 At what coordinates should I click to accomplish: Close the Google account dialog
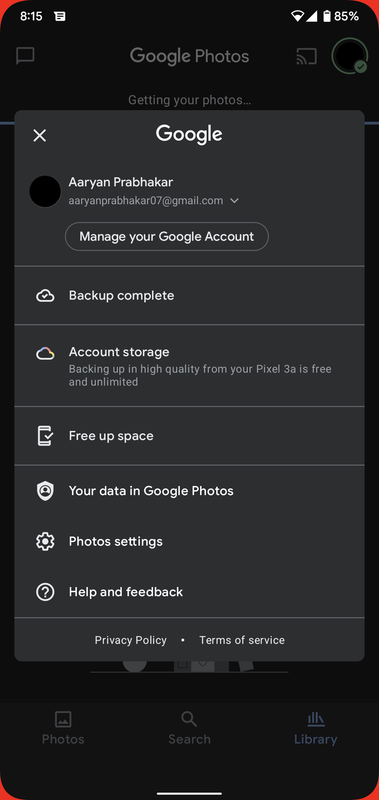point(39,135)
